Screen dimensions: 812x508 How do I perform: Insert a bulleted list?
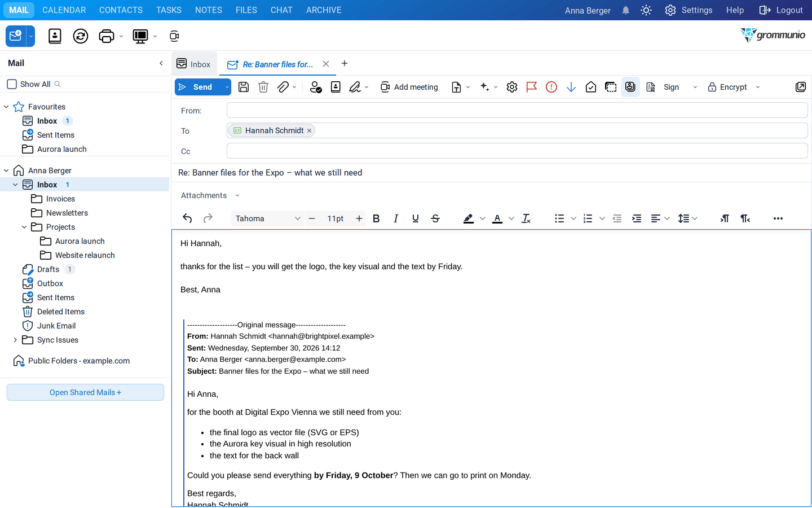click(x=559, y=218)
